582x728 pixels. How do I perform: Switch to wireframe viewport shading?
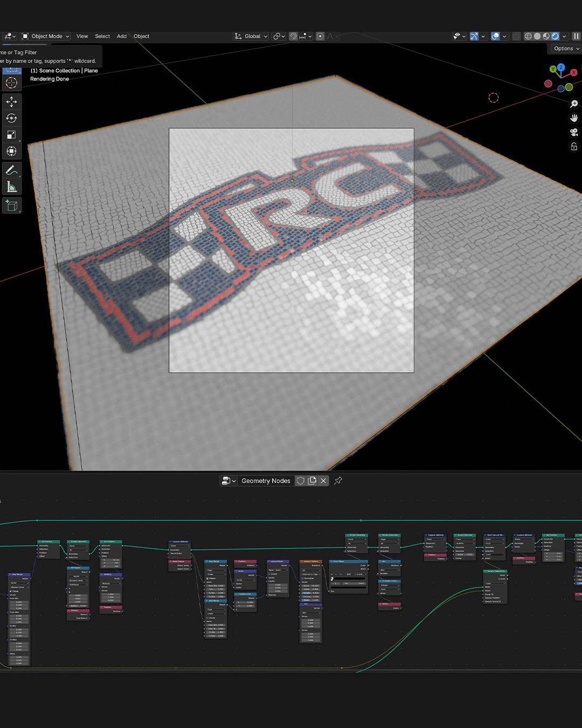(x=528, y=36)
